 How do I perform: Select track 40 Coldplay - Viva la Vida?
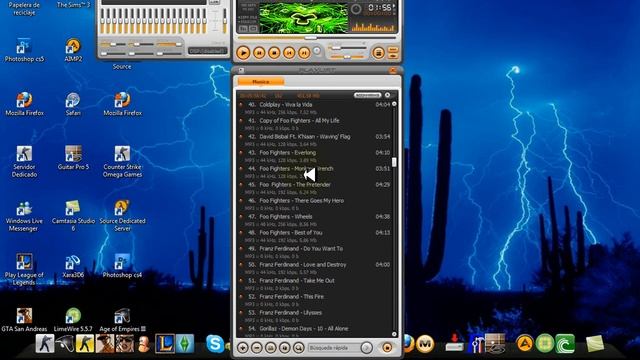pyautogui.click(x=315, y=108)
